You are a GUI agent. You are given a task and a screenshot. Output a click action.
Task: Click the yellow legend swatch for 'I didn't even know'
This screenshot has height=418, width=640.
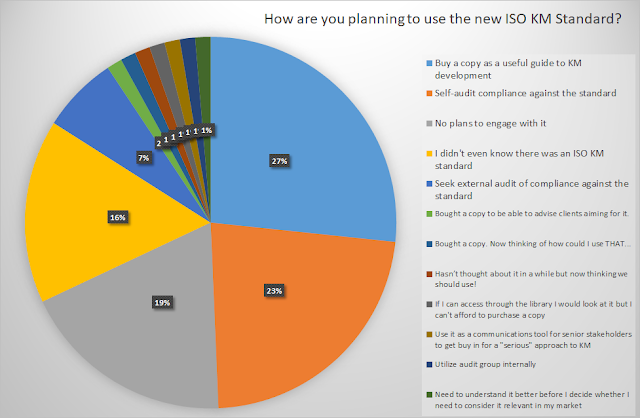point(429,152)
